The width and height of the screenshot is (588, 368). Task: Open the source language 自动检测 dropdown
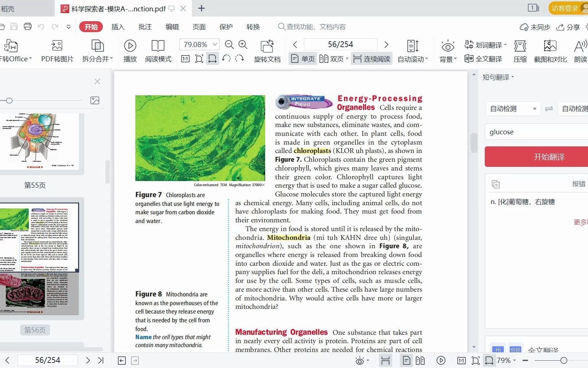(513, 109)
